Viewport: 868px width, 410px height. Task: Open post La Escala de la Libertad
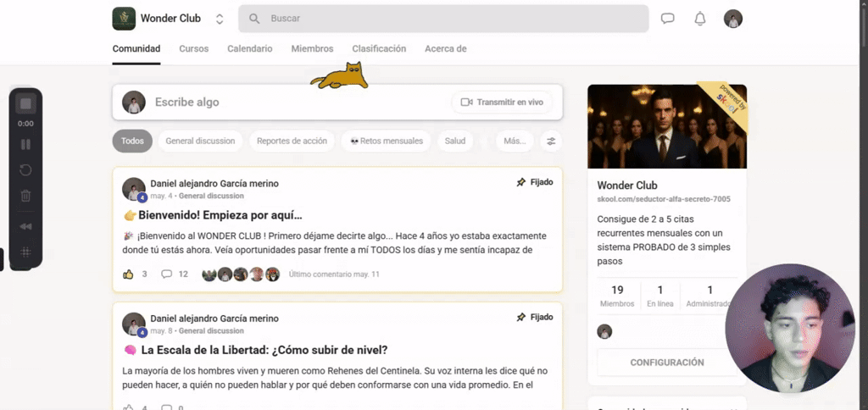point(264,350)
